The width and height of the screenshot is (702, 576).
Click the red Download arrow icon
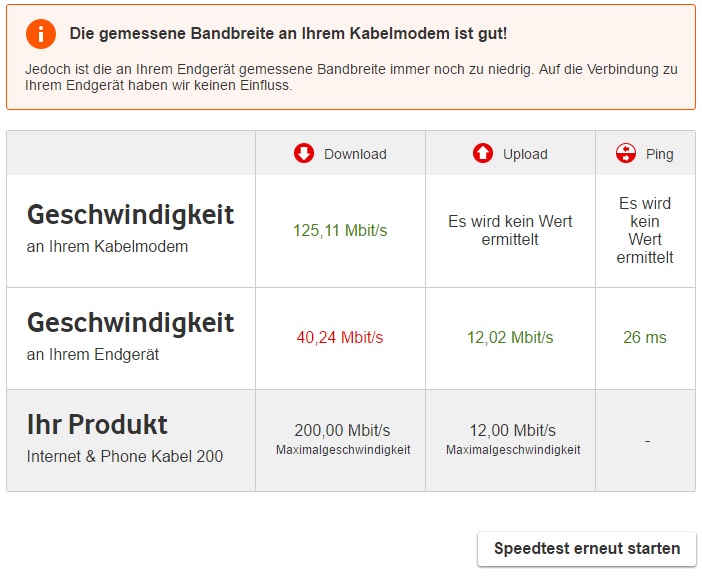tap(304, 154)
